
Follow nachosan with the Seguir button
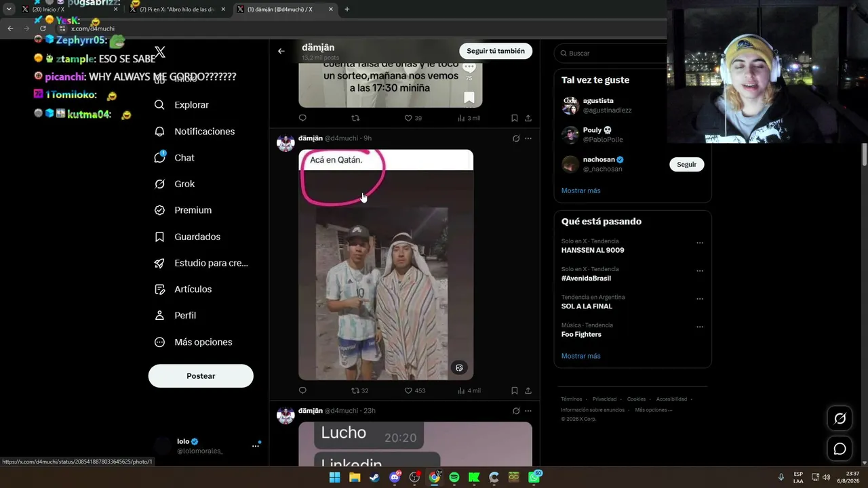pyautogui.click(x=686, y=164)
